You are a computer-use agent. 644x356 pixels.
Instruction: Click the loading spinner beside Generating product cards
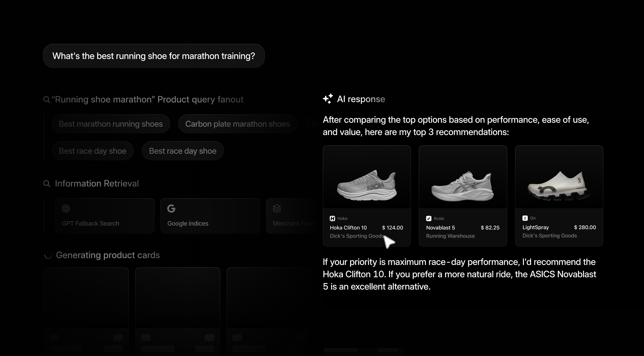(48, 255)
